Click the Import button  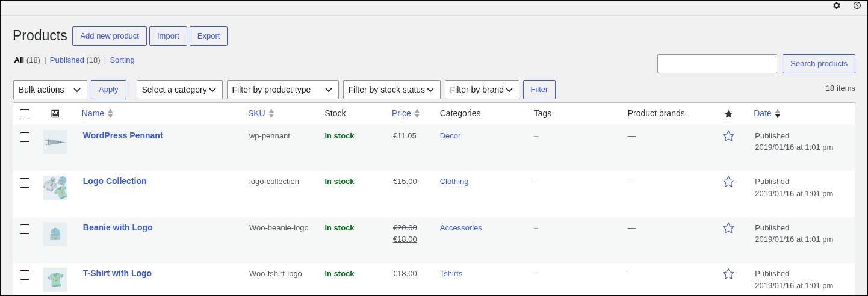tap(168, 36)
